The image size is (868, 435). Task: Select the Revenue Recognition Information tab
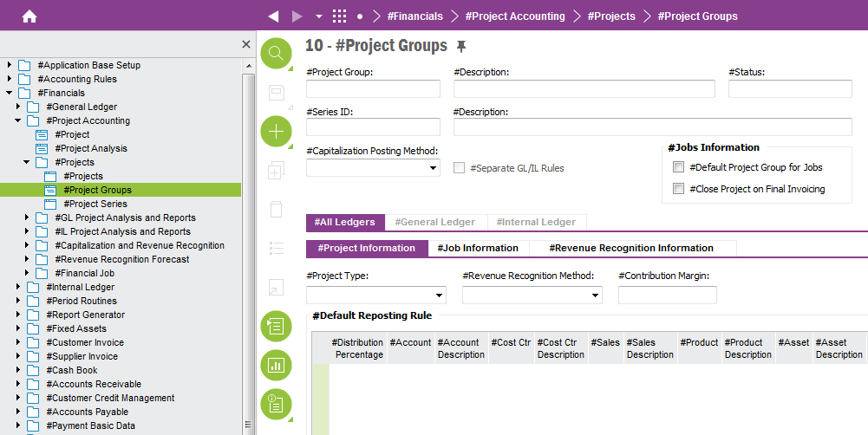tap(631, 249)
